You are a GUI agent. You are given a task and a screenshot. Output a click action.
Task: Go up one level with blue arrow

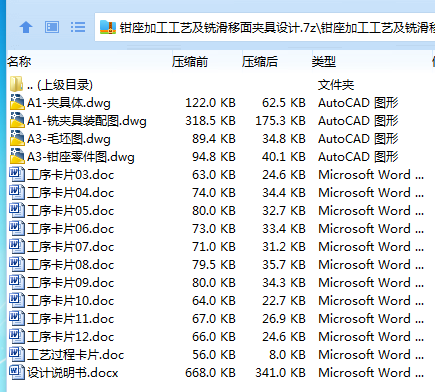26,27
